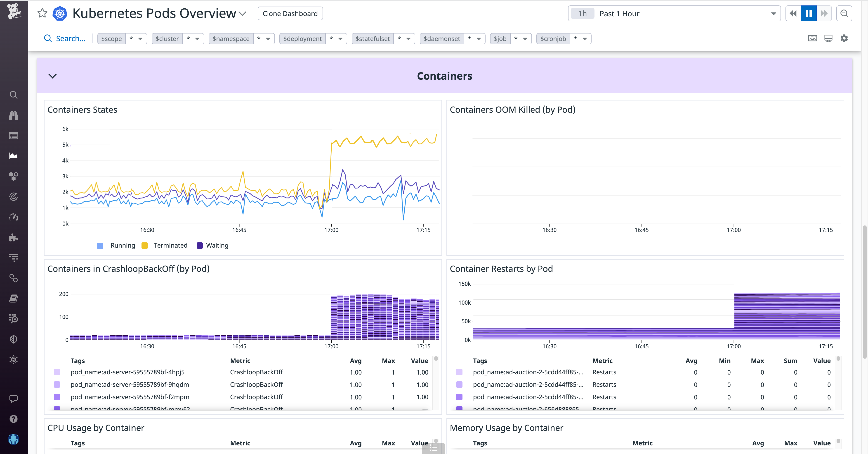Select the Integrations puzzle icon

pos(14,238)
